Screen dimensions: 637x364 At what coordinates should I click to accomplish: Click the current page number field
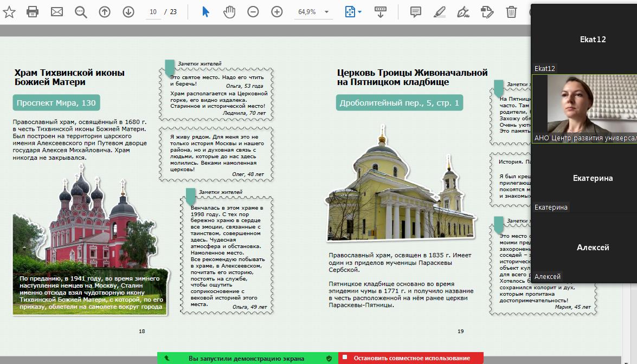coord(153,12)
